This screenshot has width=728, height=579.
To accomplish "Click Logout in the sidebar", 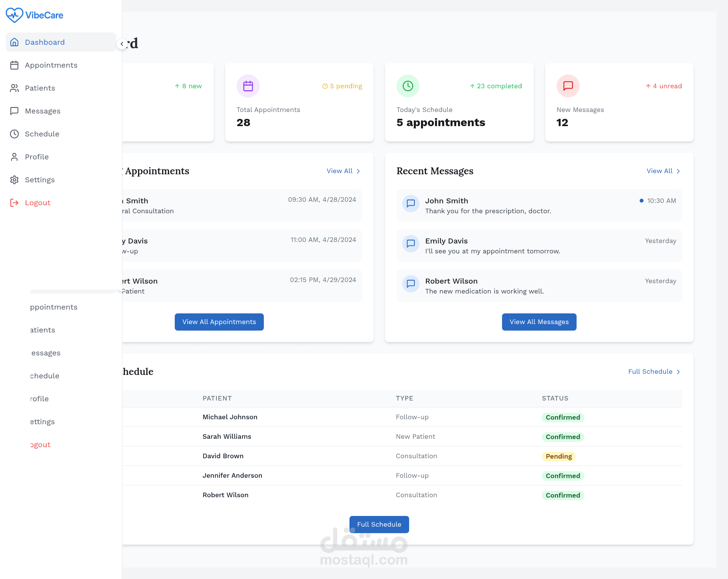I will point(61,203).
